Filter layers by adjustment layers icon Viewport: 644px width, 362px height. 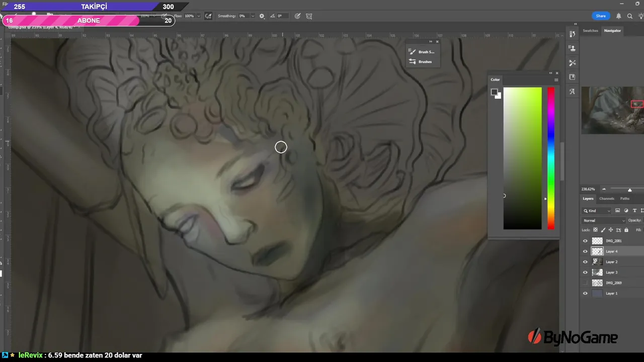626,211
